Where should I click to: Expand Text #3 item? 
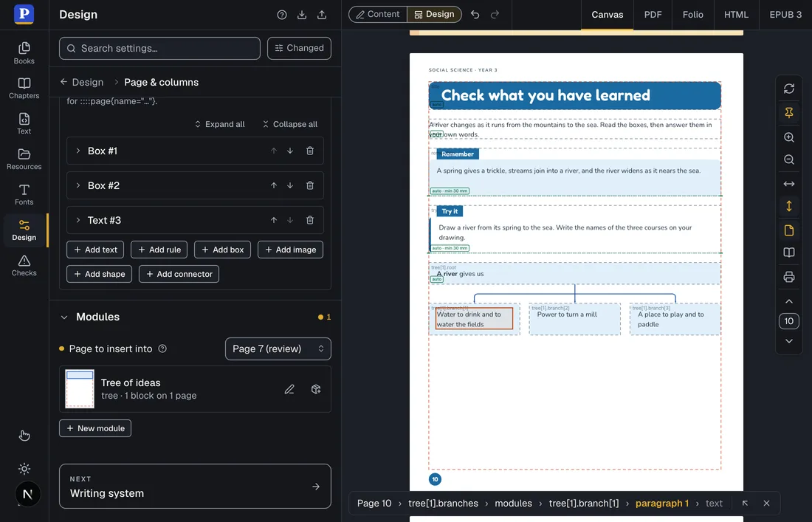coord(78,220)
